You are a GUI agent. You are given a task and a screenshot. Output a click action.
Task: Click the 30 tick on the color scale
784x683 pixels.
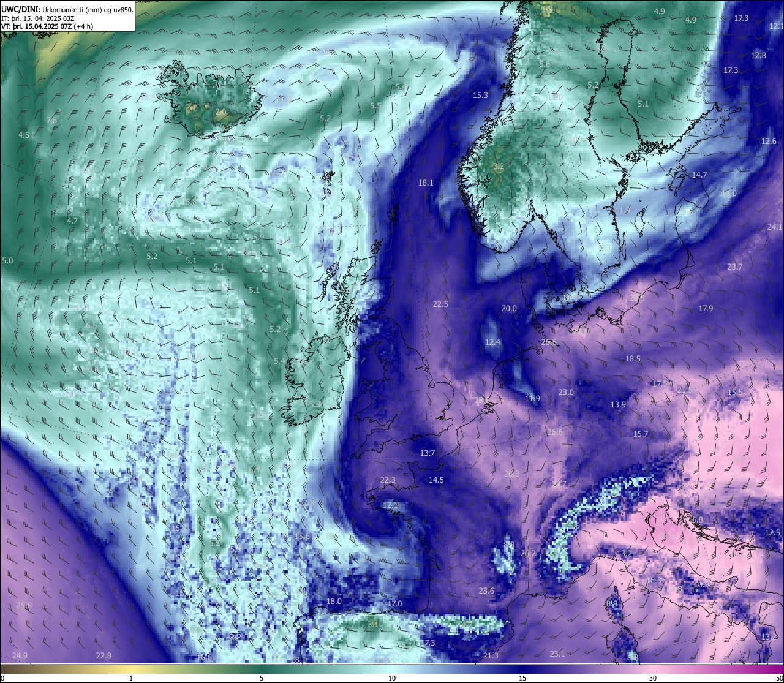click(x=653, y=678)
